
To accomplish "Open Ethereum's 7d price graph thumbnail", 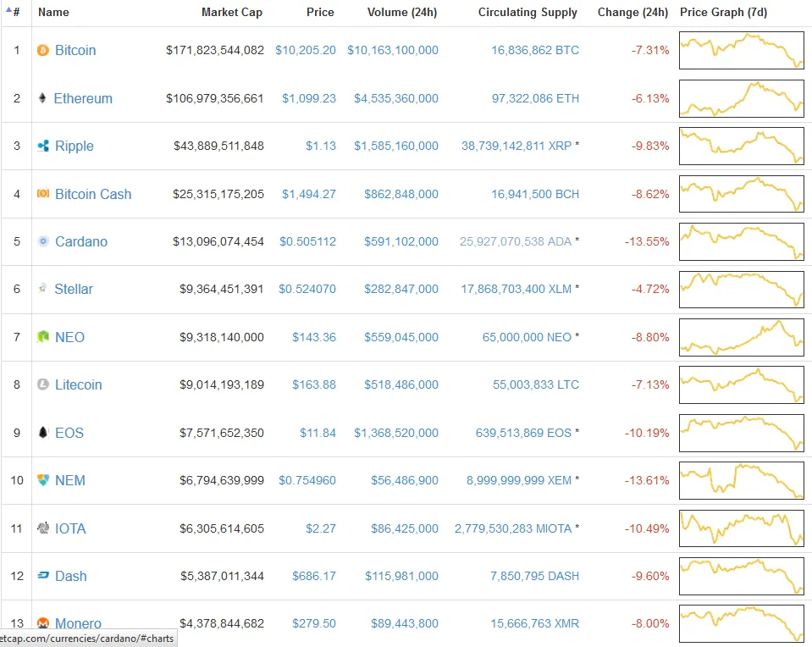I will tap(742, 98).
